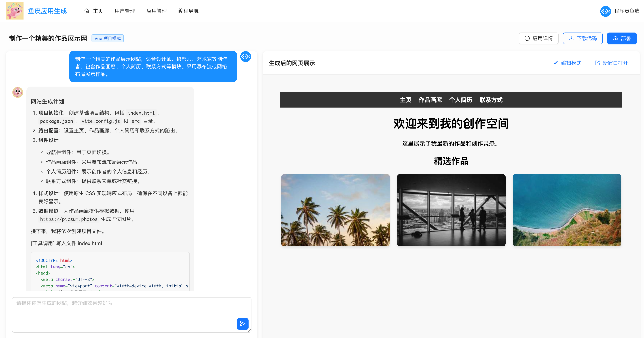Go to the 编程导航 menu item
The width and height of the screenshot is (644, 338).
[x=188, y=11]
